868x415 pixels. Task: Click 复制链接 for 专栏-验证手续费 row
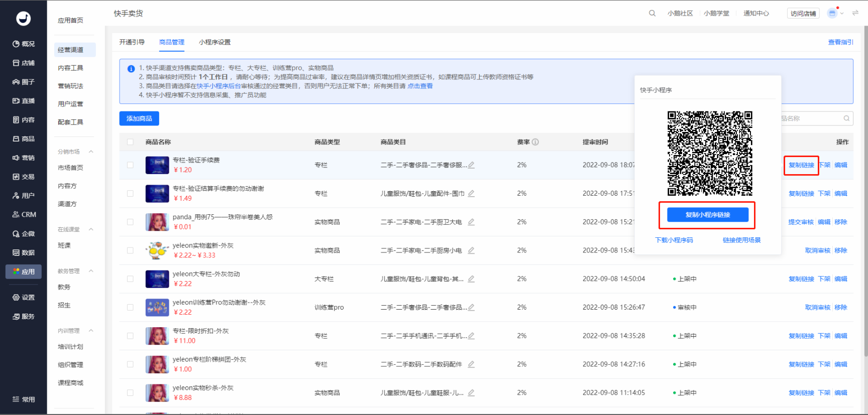801,165
